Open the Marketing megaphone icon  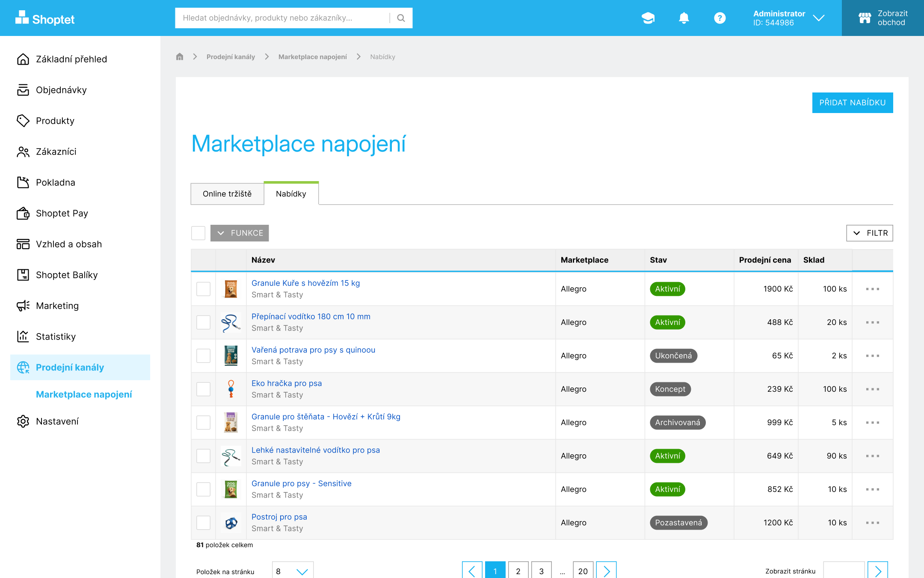[x=24, y=306]
